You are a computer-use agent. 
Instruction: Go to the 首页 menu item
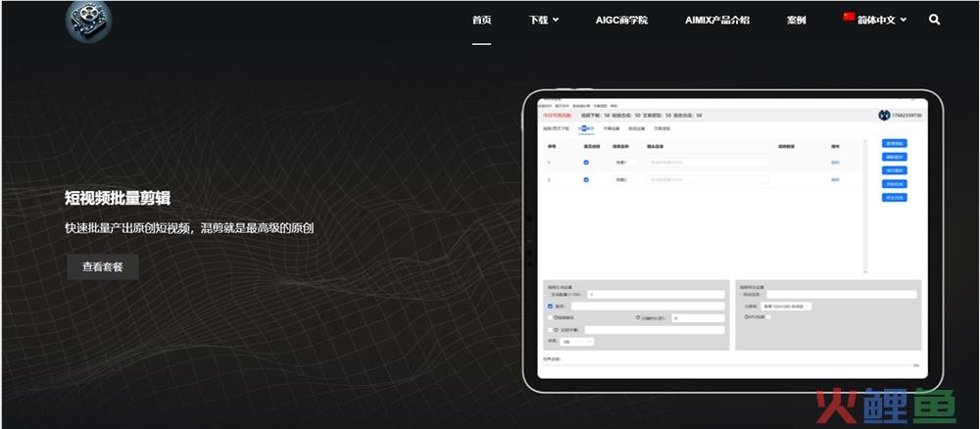481,20
